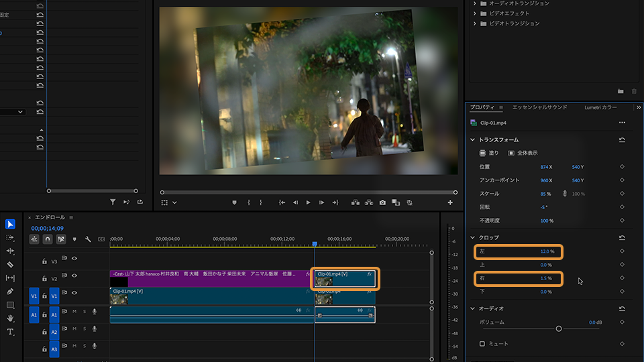Pick the Ripple Edit tool
644x362 pixels.
click(x=10, y=251)
